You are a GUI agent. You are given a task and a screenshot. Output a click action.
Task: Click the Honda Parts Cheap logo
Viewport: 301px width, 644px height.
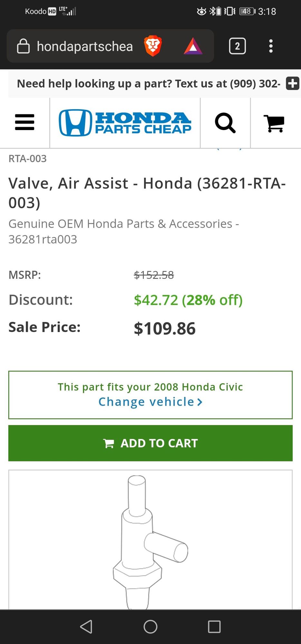click(x=125, y=123)
